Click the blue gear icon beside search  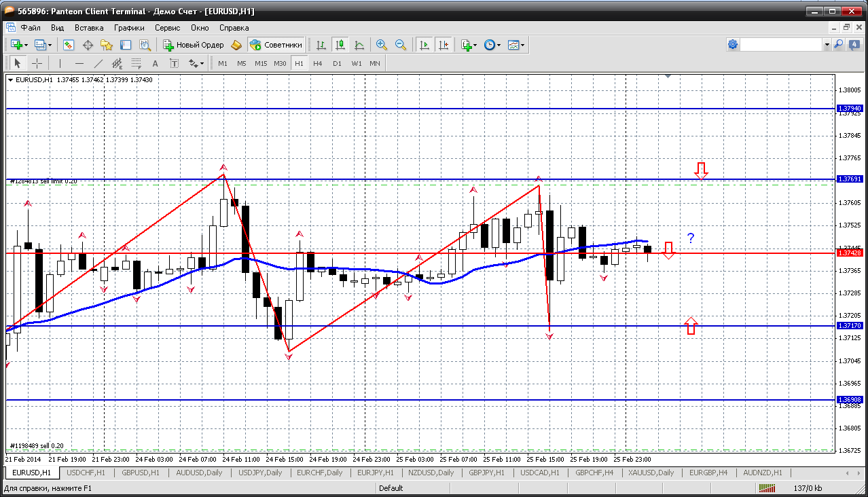coord(733,45)
